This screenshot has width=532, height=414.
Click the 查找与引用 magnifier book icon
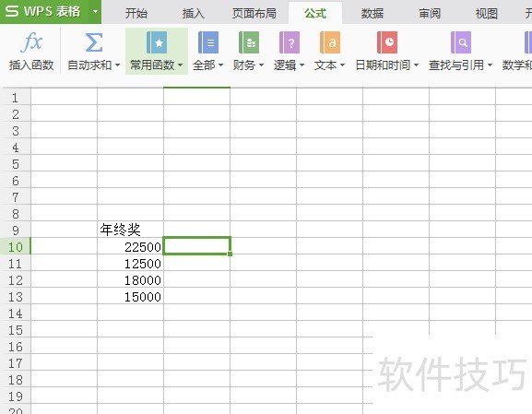click(461, 42)
